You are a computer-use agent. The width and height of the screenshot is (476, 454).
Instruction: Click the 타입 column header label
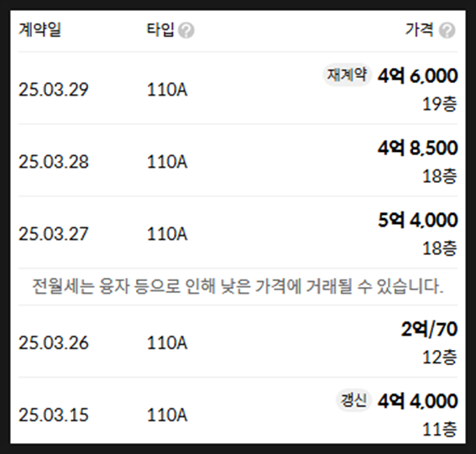coord(160,29)
